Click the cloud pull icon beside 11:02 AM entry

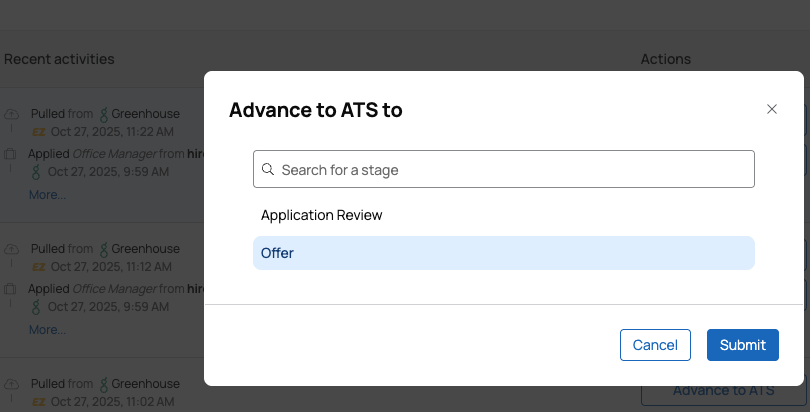11,384
